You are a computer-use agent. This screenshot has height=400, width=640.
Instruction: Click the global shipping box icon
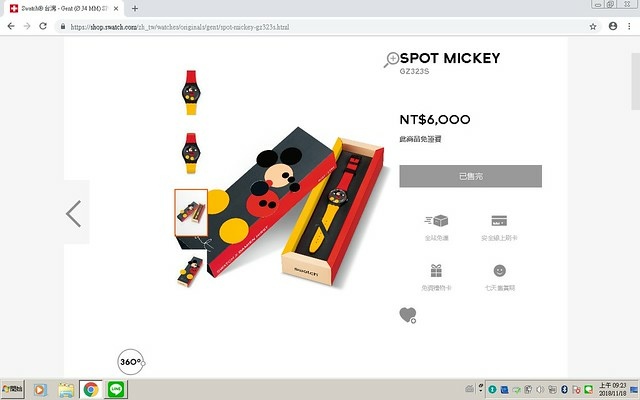[x=436, y=221]
